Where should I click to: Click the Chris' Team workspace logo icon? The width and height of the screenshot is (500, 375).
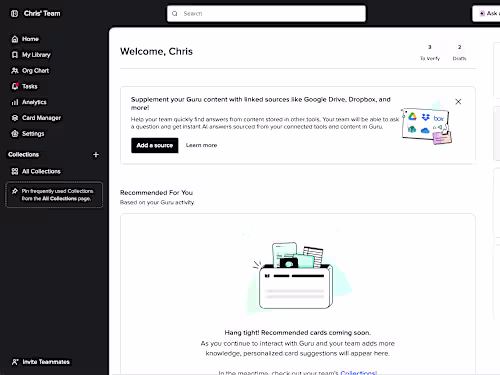(14, 14)
